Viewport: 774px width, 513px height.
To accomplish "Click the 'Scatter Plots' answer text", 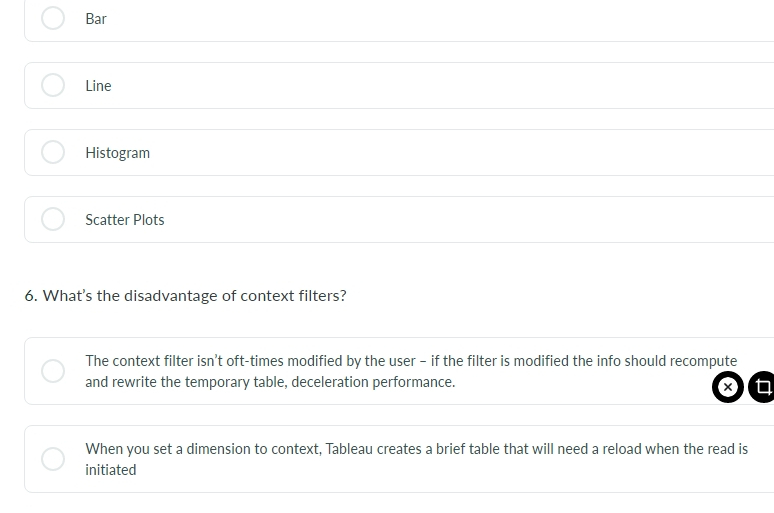I will click(125, 220).
